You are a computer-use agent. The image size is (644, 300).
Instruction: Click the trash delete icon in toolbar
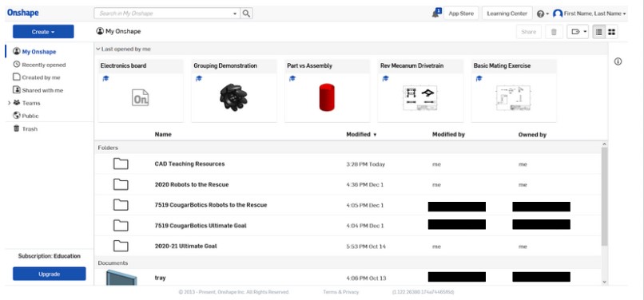coord(554,32)
